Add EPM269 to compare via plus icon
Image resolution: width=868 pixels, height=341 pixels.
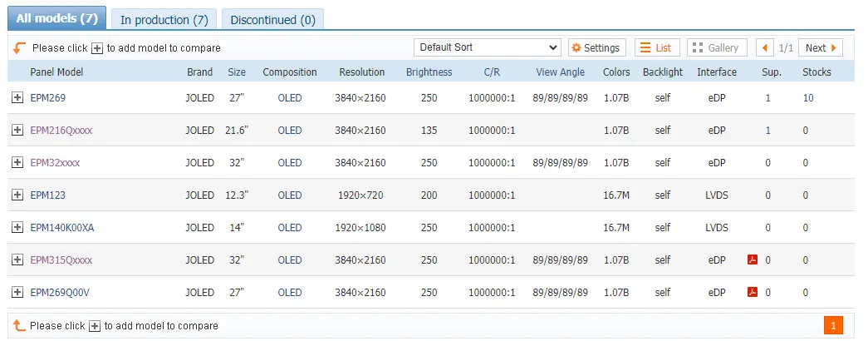click(17, 98)
